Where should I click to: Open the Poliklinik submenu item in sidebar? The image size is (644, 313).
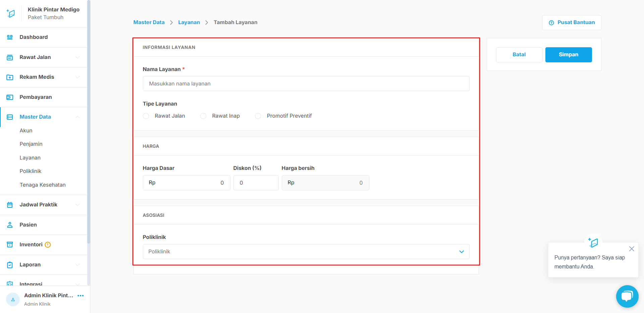[x=30, y=171]
